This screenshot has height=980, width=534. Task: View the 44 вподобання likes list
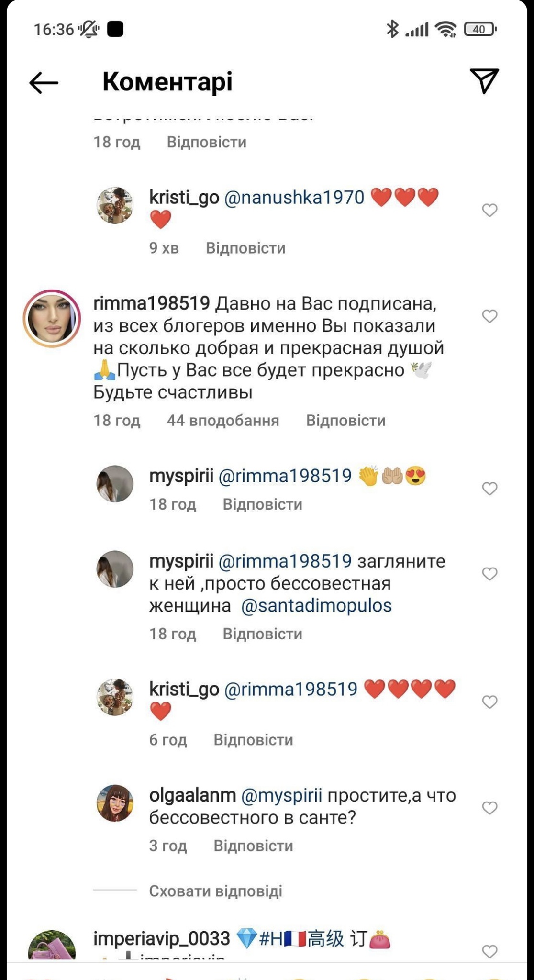coord(223,421)
